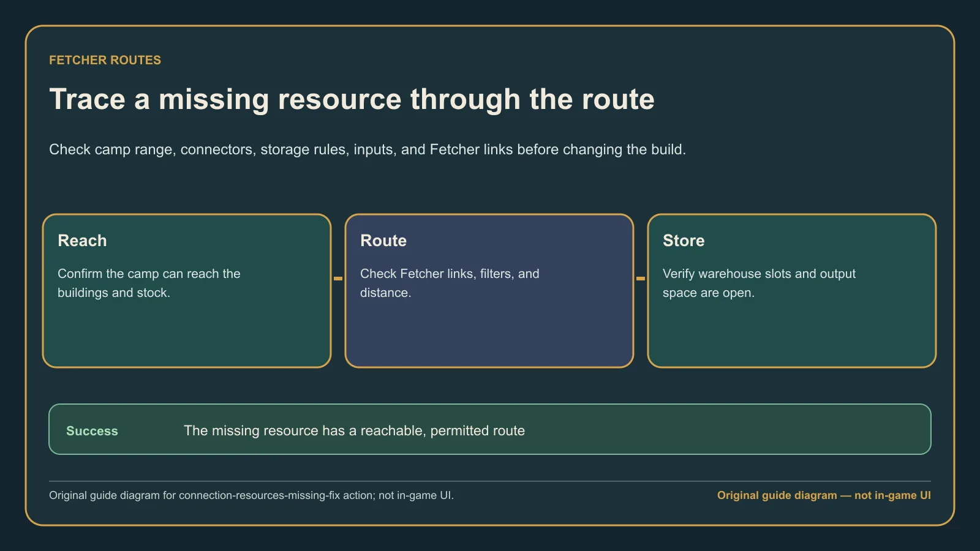Open the Reach card
The width and height of the screenshot is (980, 551).
187,291
